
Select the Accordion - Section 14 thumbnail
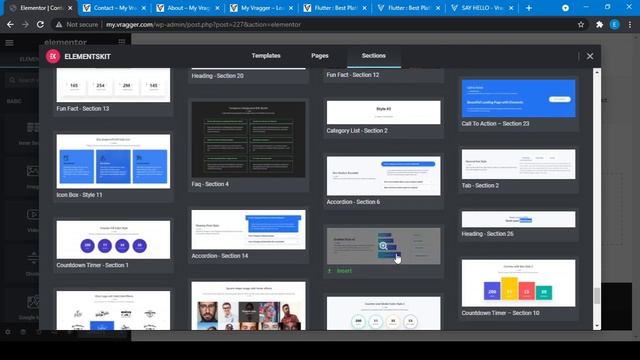coord(248,229)
